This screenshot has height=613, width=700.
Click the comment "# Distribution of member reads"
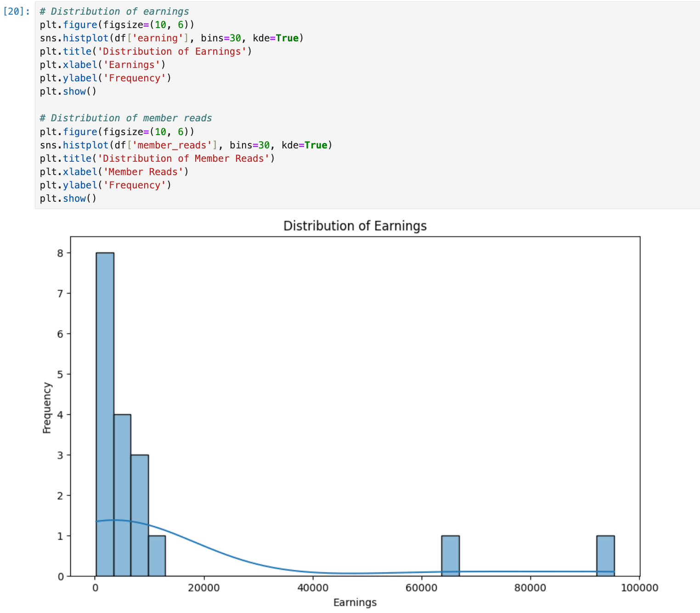(x=126, y=118)
